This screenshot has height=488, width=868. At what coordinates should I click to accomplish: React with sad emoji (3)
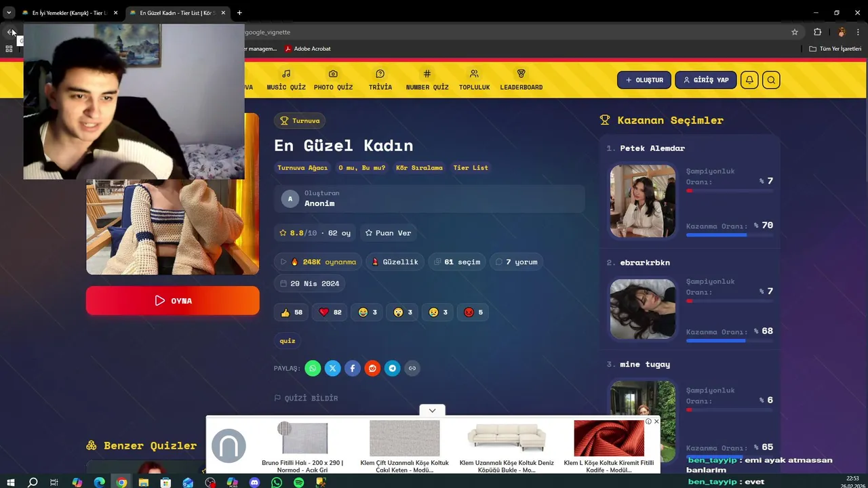pos(438,312)
